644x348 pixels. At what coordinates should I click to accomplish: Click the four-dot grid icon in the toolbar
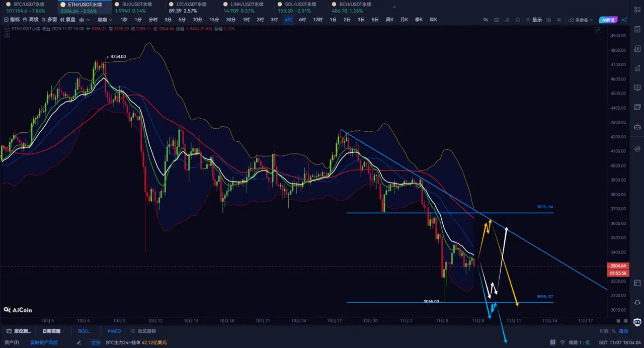(x=559, y=20)
